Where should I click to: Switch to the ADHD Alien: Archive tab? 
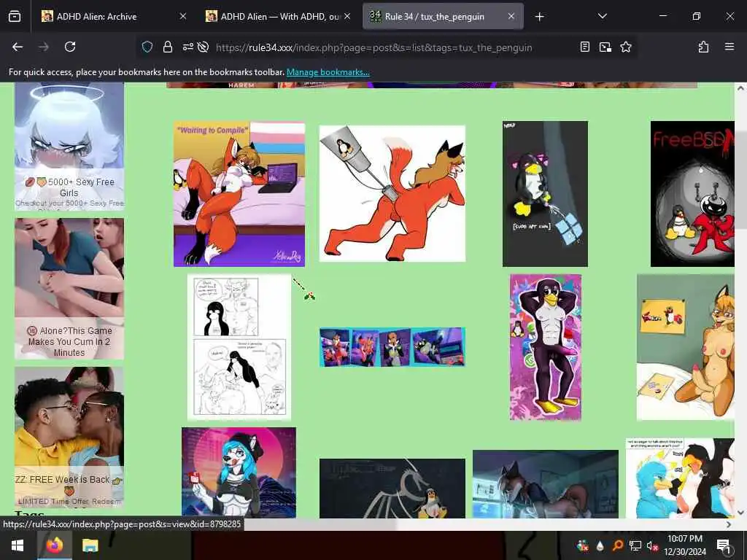click(115, 16)
